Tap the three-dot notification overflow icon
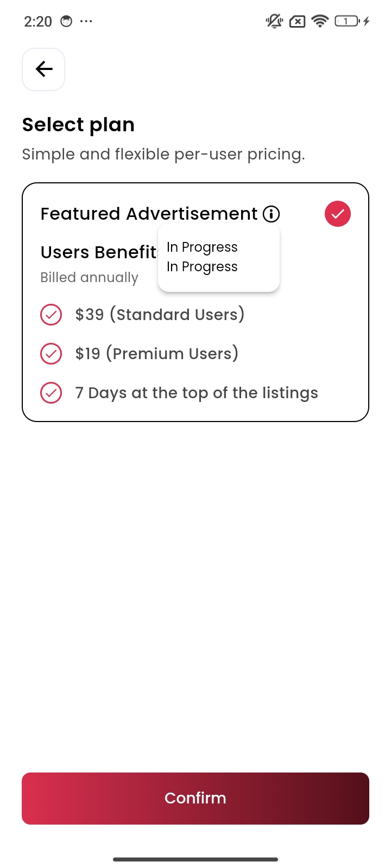Viewport: 391px width, 868px height. [86, 21]
